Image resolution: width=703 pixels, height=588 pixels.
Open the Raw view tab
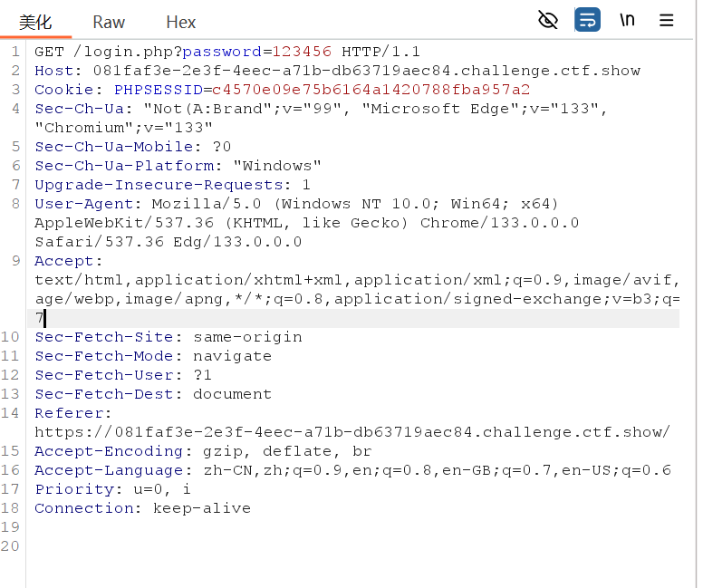pyautogui.click(x=109, y=22)
